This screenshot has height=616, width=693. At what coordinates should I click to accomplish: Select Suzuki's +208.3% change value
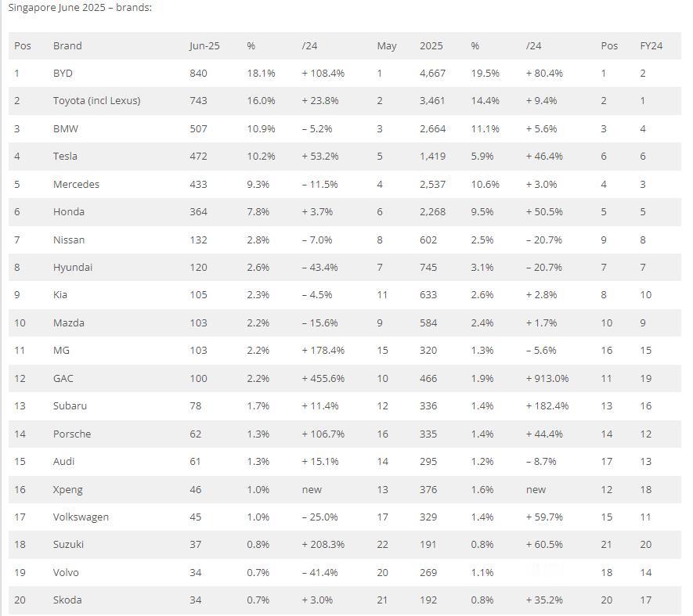pos(323,545)
